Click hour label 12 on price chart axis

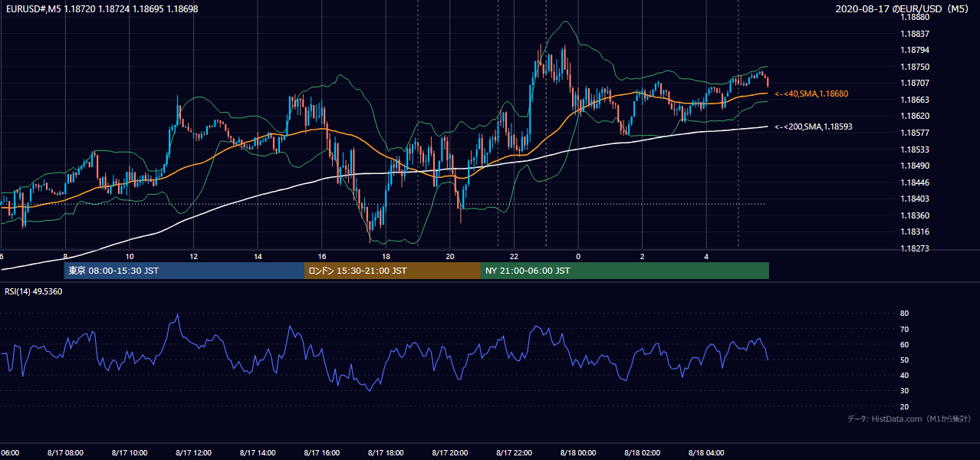point(194,257)
